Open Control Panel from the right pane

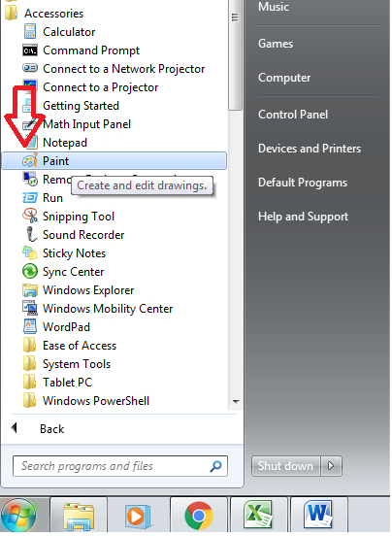[293, 115]
